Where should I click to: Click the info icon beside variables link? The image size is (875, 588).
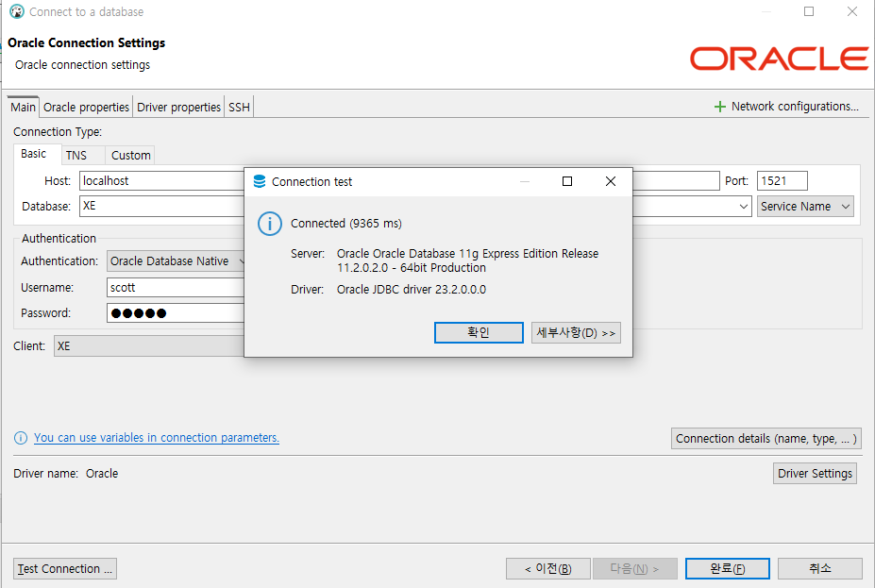(x=21, y=438)
